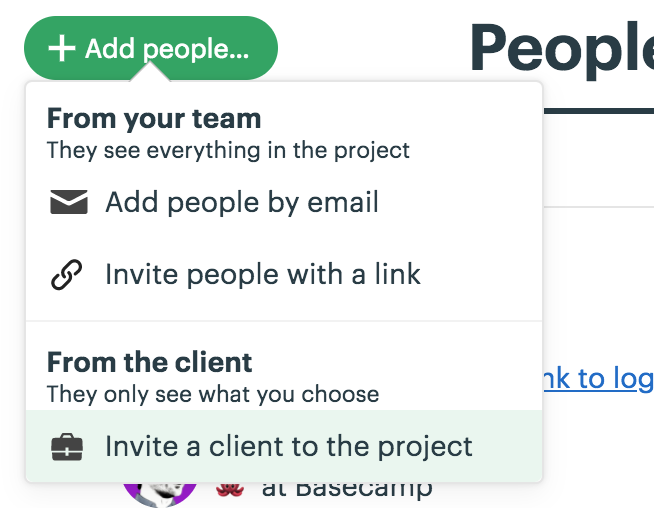Select Invite people with a link
654x508 pixels.
(284, 274)
